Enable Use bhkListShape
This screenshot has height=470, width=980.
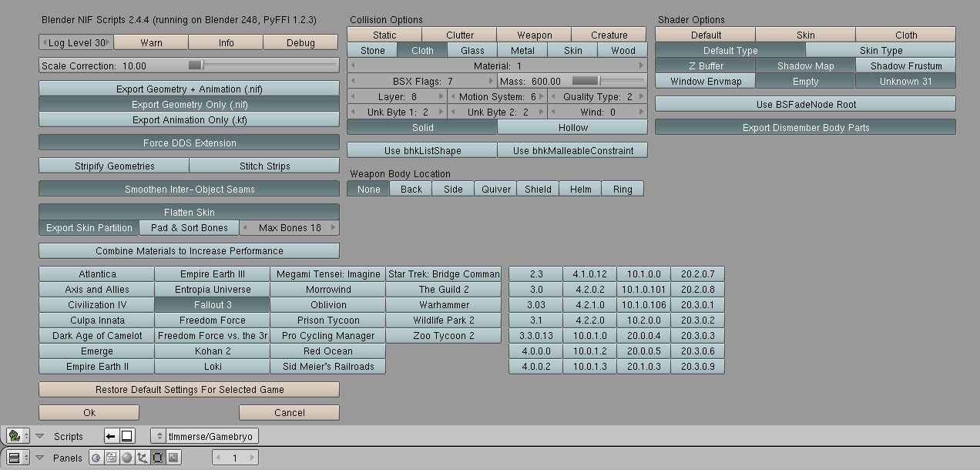422,150
